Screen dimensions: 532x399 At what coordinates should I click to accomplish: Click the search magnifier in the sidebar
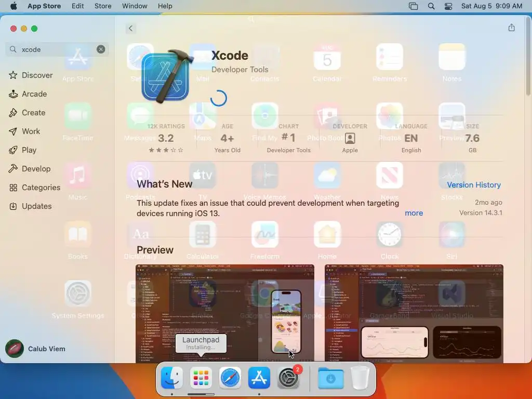click(x=13, y=49)
